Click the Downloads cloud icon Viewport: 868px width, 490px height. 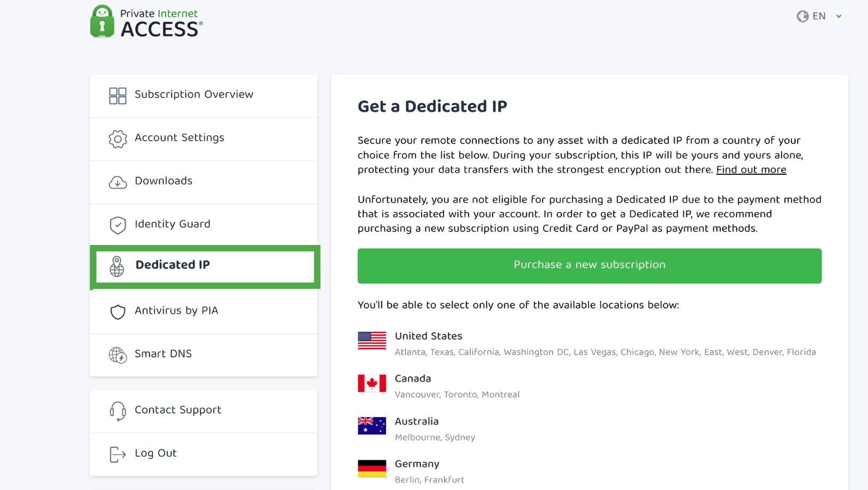click(118, 182)
